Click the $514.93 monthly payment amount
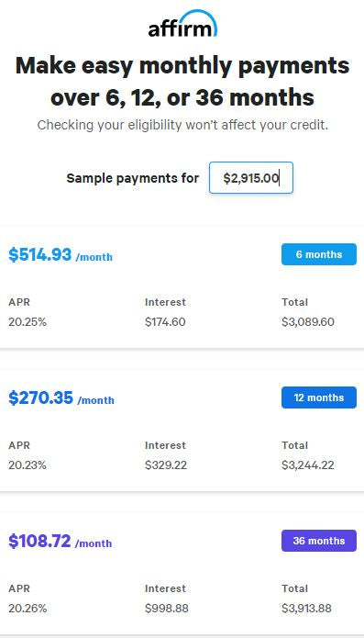The image size is (364, 638). (x=39, y=254)
